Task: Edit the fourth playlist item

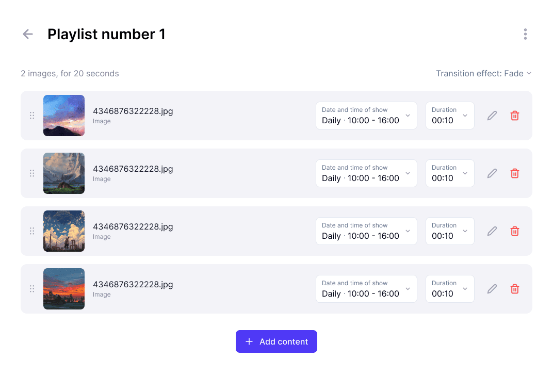Action: click(492, 289)
